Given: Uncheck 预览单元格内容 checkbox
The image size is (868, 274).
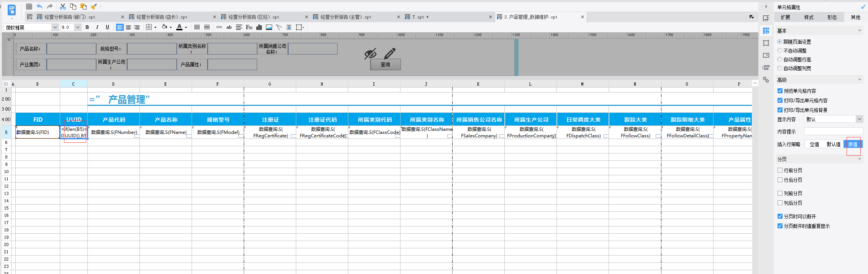Looking at the screenshot, I should tap(780, 91).
